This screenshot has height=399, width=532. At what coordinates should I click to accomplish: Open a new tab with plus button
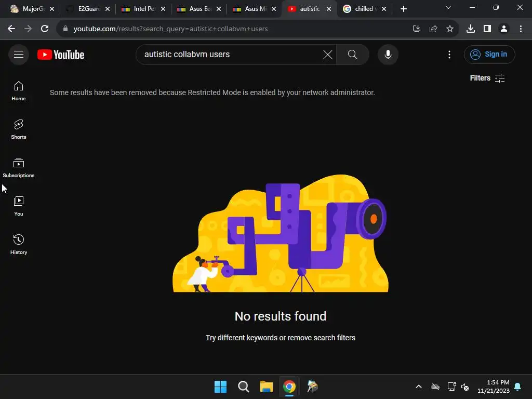point(403,9)
